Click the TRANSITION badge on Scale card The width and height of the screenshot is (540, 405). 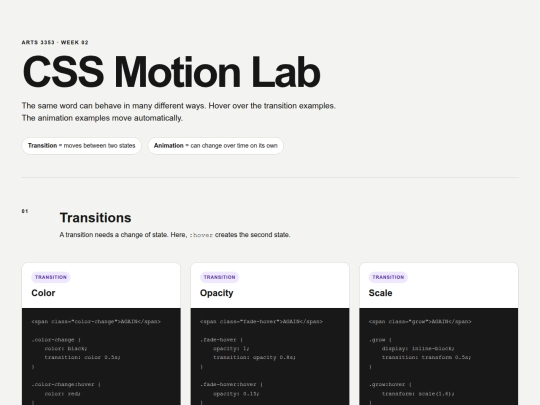pos(388,277)
